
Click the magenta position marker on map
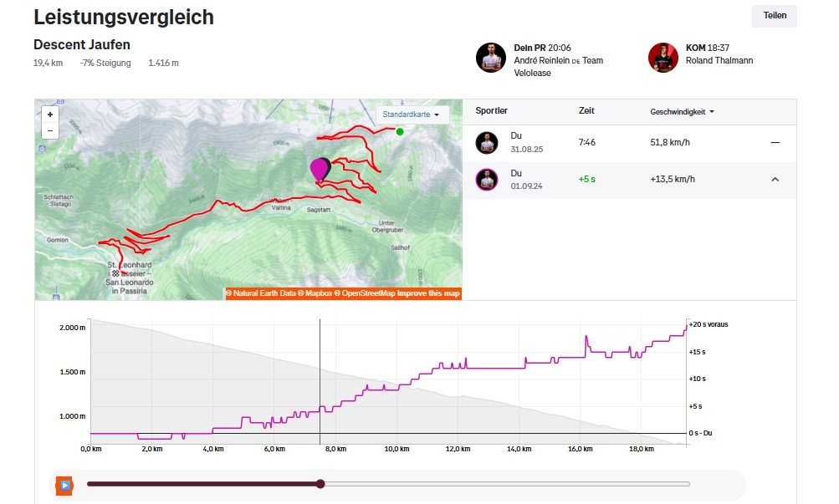[x=319, y=168]
